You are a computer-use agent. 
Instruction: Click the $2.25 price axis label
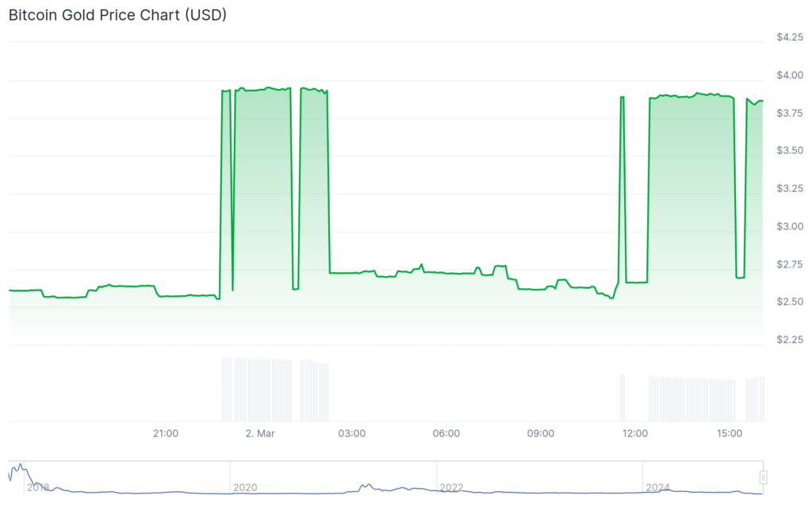point(790,340)
